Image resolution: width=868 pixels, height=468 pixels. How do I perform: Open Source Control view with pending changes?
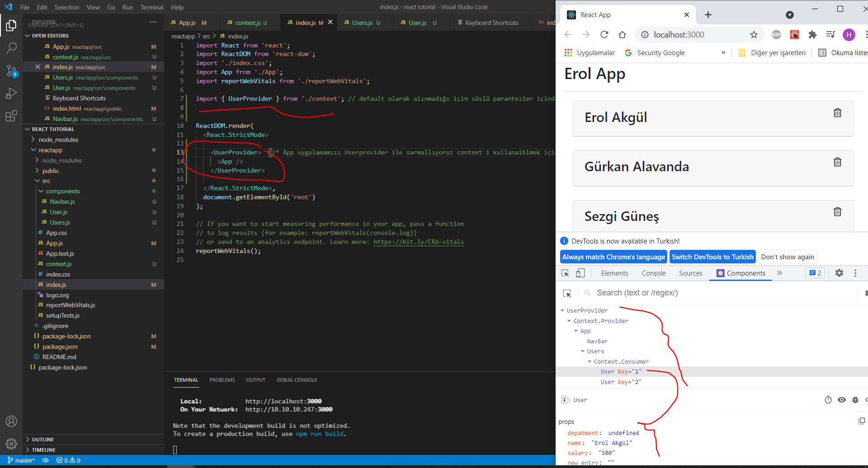pyautogui.click(x=11, y=70)
